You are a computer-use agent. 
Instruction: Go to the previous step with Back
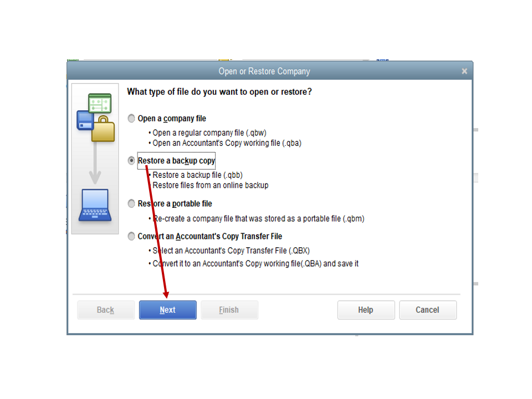106,310
